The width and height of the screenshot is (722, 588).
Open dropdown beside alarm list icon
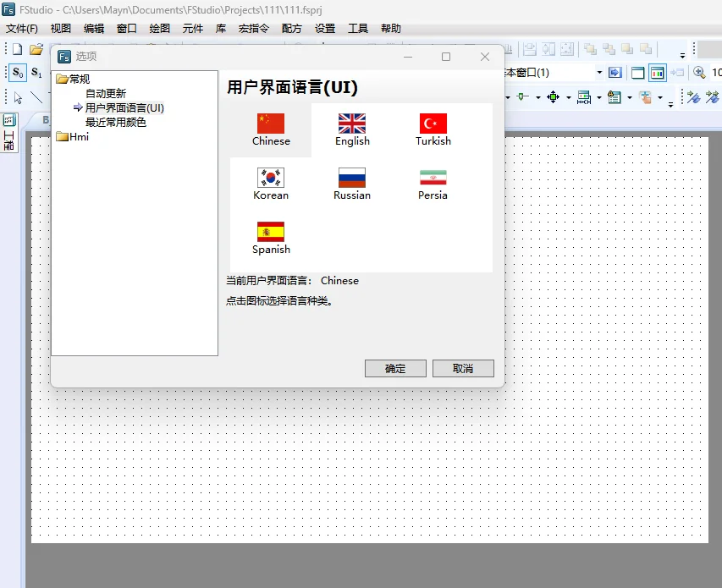[630, 97]
